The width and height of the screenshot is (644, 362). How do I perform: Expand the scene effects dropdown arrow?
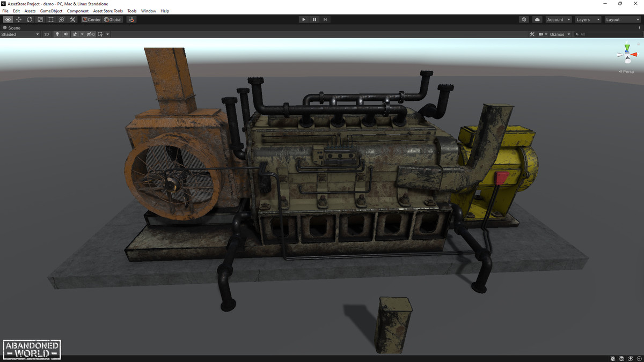82,34
